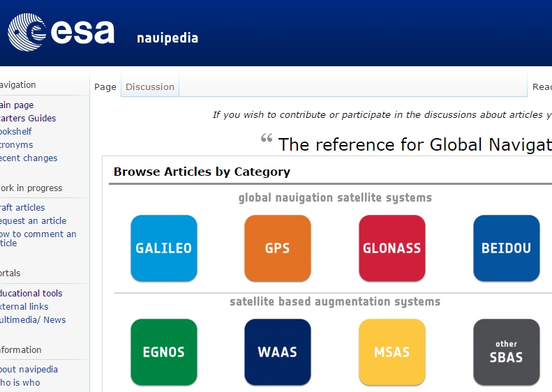Screen dimensions: 552x392
Task: Open the MSAS category tile
Action: click(x=391, y=352)
